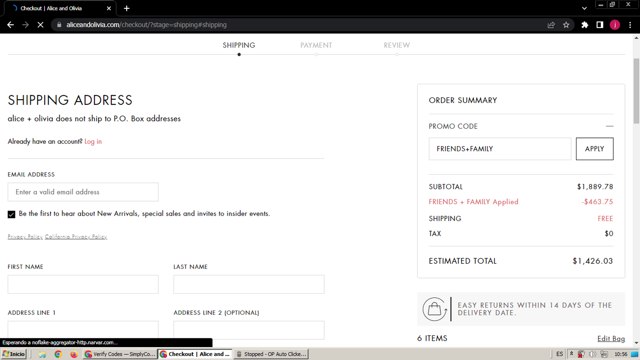Bookmark this page with the star icon

pyautogui.click(x=566, y=25)
